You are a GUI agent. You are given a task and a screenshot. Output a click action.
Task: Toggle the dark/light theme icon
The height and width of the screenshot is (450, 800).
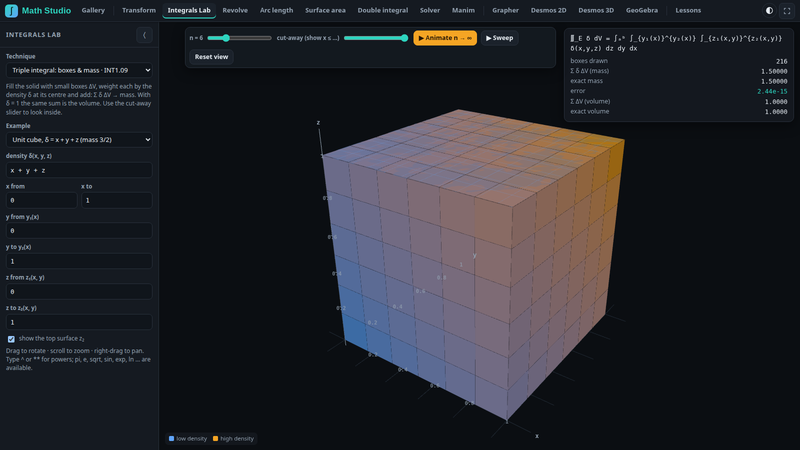pyautogui.click(x=769, y=10)
